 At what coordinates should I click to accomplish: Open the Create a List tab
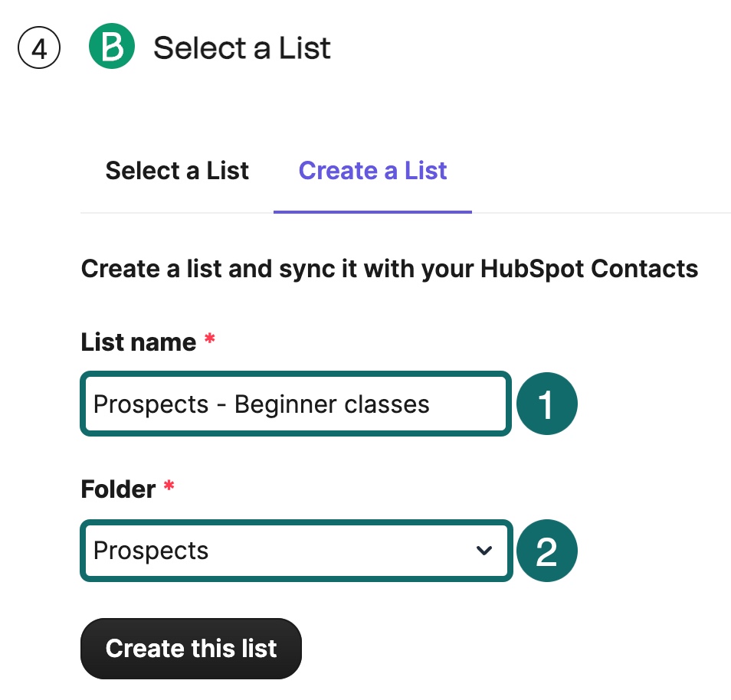(x=372, y=170)
